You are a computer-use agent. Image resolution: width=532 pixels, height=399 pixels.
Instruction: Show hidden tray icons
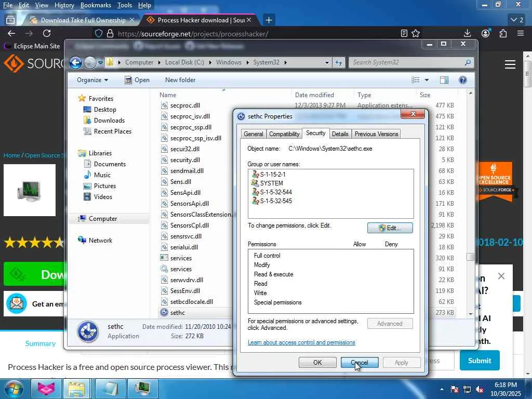pyautogui.click(x=442, y=389)
